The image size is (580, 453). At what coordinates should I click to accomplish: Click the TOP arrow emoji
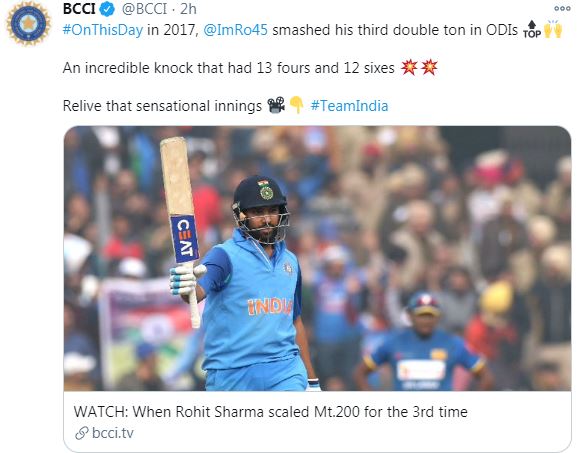(532, 30)
